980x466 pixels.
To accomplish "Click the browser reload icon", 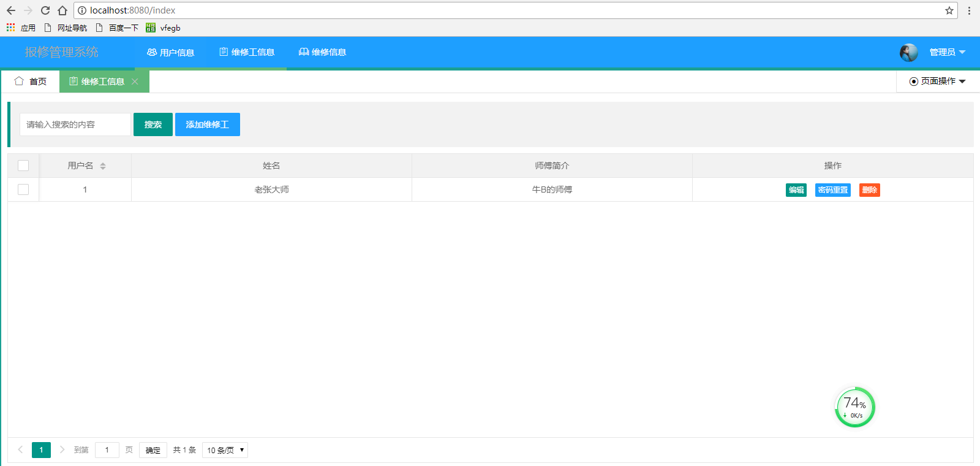I will click(45, 10).
